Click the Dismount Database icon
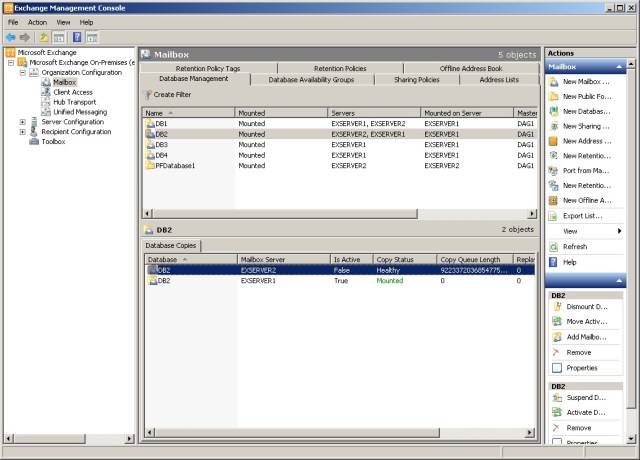 [556, 306]
